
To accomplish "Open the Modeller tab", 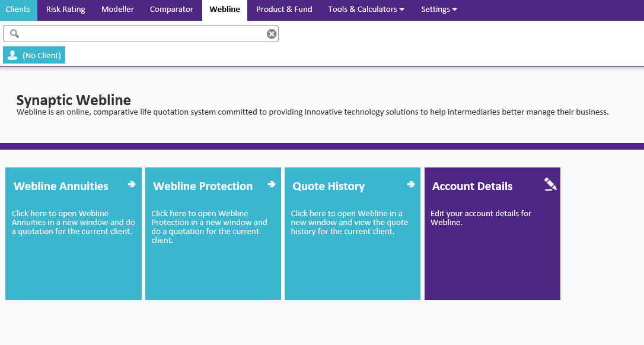I will [117, 10].
